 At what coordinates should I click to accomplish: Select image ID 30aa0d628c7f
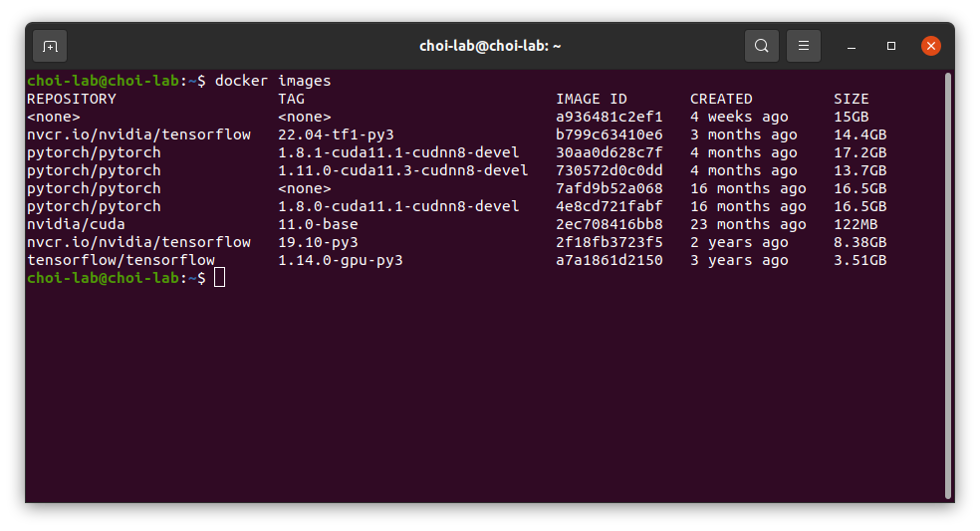[x=610, y=152]
